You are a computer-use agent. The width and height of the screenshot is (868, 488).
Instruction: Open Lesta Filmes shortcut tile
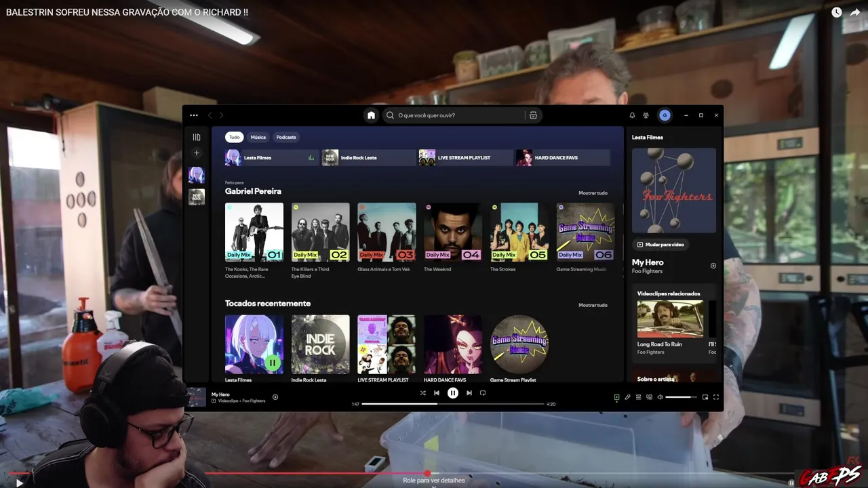click(272, 158)
